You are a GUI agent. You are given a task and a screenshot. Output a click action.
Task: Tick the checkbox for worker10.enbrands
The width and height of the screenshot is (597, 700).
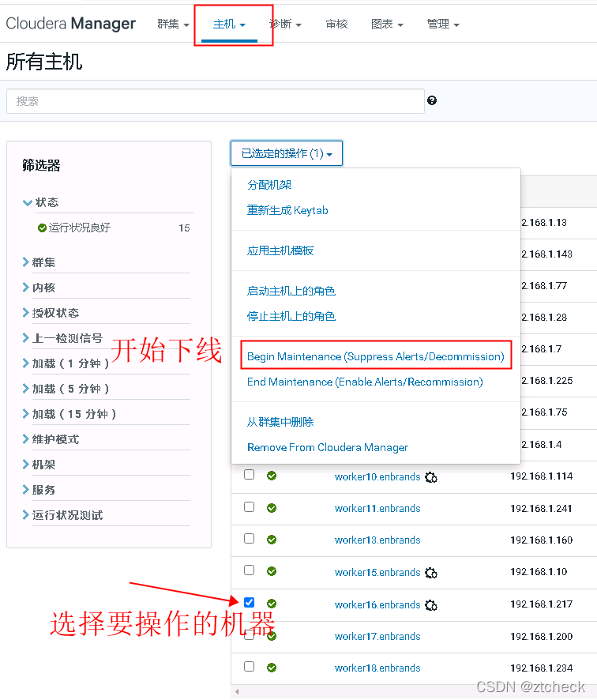coord(249,475)
